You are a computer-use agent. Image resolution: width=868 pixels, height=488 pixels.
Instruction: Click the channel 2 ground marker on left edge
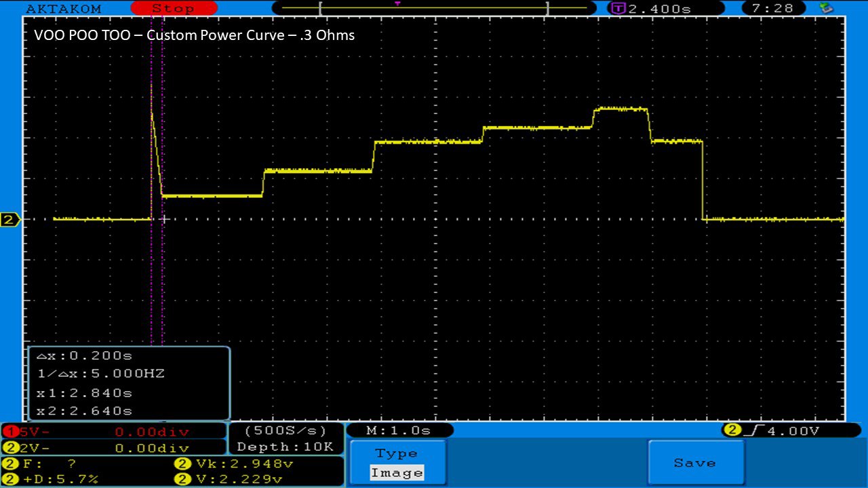[x=9, y=220]
